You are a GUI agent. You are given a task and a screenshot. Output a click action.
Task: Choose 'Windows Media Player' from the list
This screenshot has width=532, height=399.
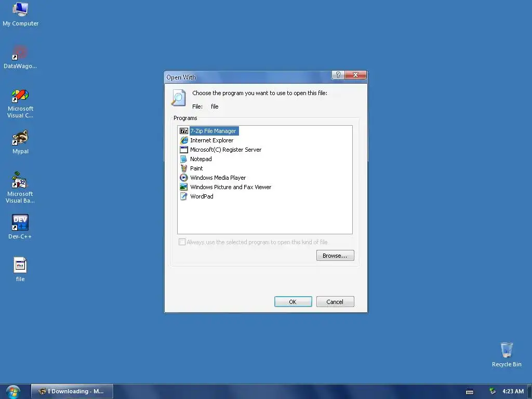coord(218,178)
